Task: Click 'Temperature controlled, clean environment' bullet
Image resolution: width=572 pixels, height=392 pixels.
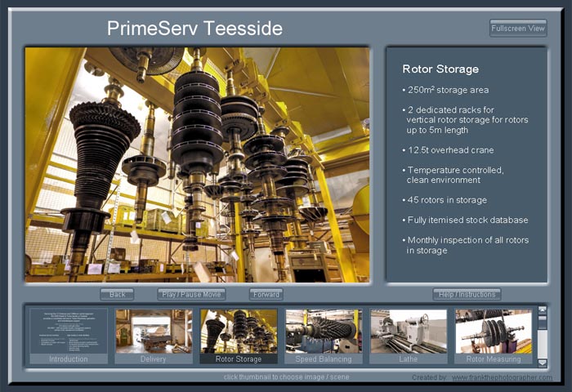Action: point(453,175)
